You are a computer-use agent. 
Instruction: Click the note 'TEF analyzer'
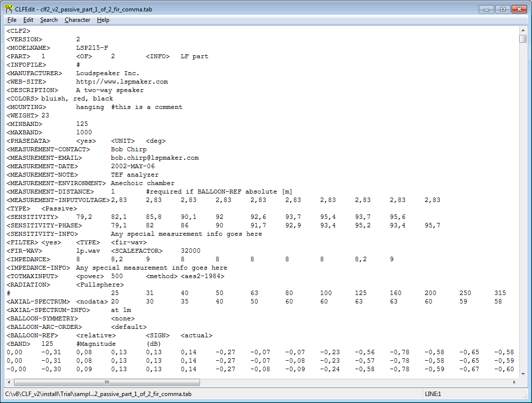coord(135,175)
